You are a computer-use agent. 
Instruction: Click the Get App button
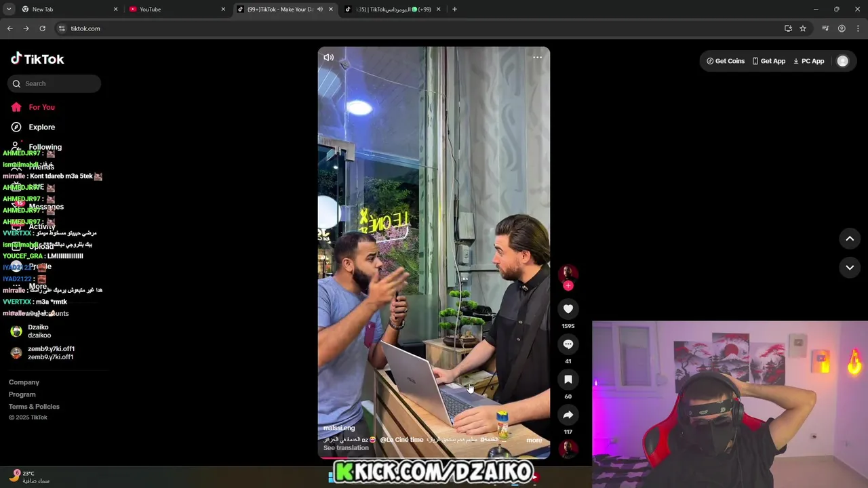(x=768, y=61)
